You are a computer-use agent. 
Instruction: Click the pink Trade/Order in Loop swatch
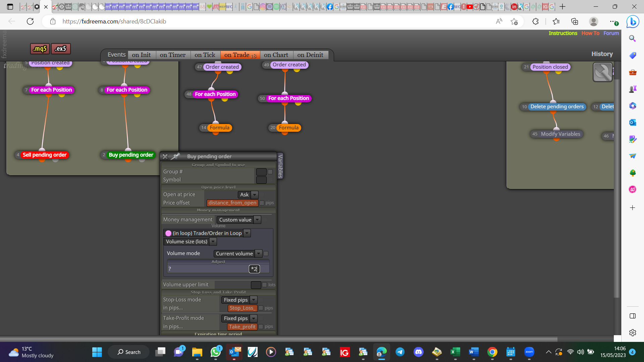(x=168, y=233)
